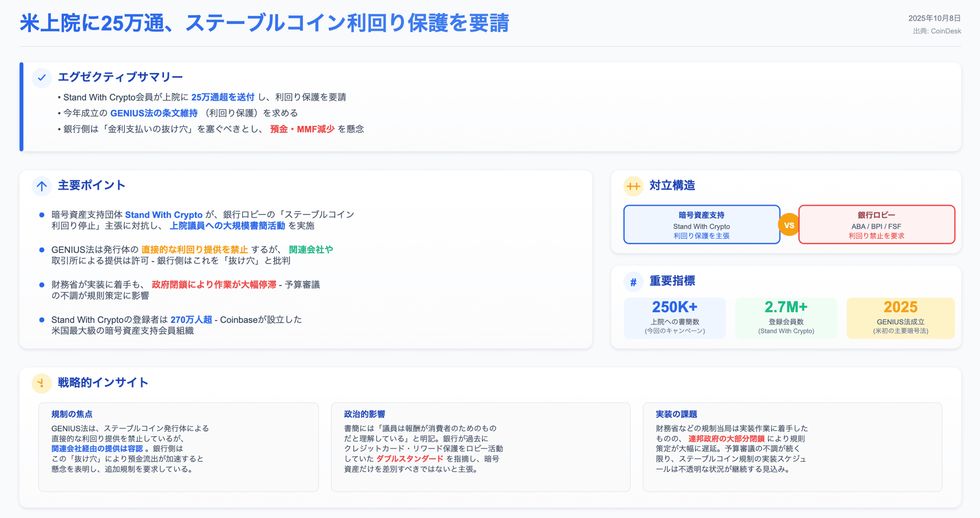Click the orange icon beside 対立構造
This screenshot has width=980, height=518.
[x=633, y=186]
